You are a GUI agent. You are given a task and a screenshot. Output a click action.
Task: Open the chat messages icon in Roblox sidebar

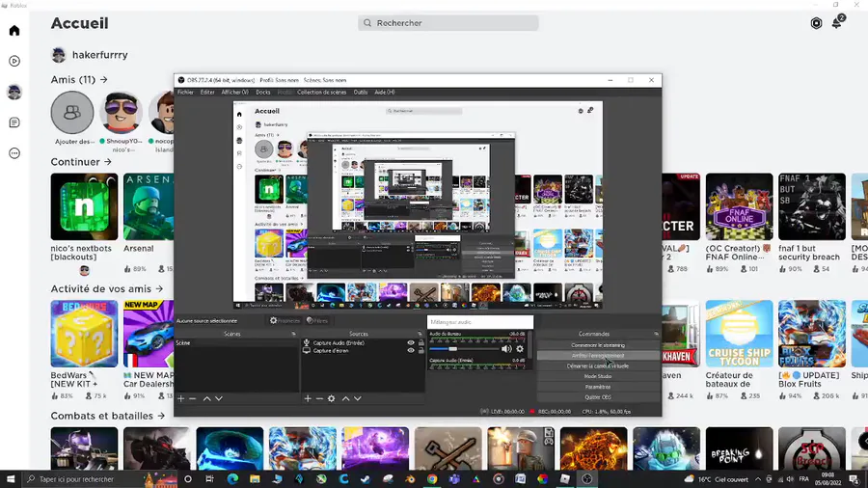tap(14, 122)
